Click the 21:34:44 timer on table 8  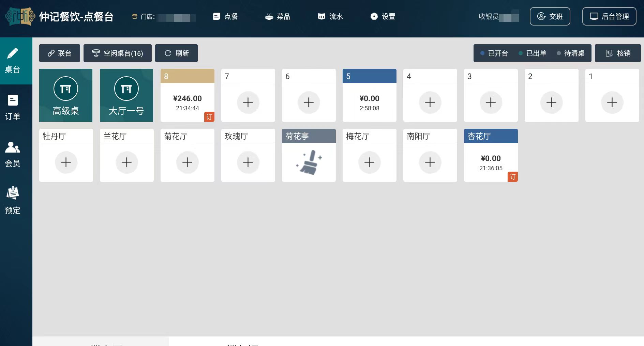click(x=188, y=108)
